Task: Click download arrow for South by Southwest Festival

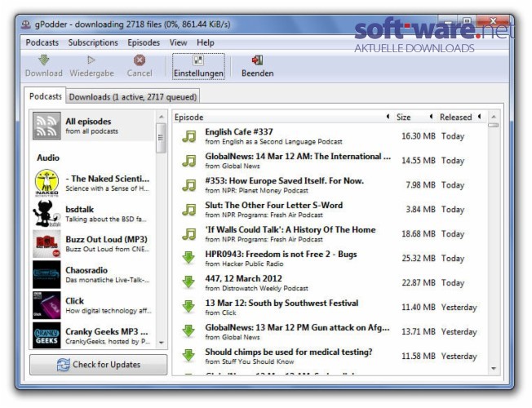Action: point(188,307)
